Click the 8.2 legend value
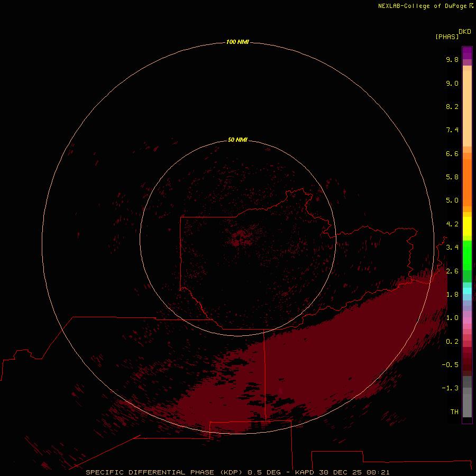 (x=452, y=106)
